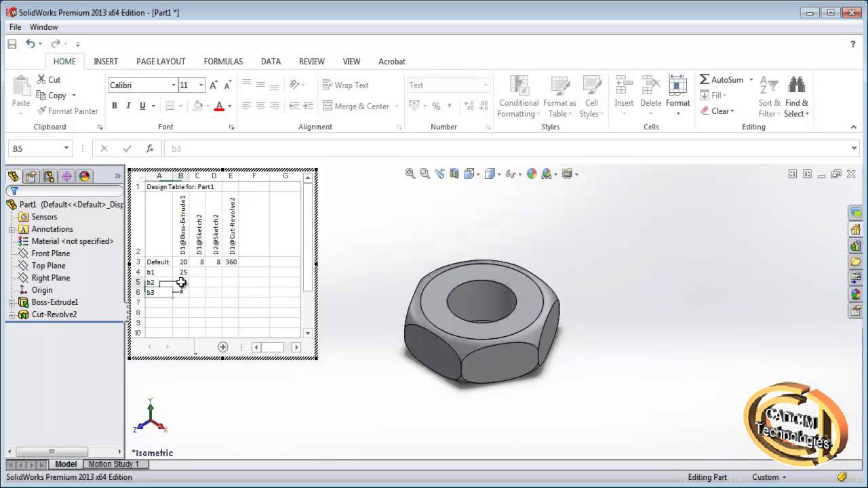
Task: Click Edit Appearance color ball icon
Action: point(532,174)
